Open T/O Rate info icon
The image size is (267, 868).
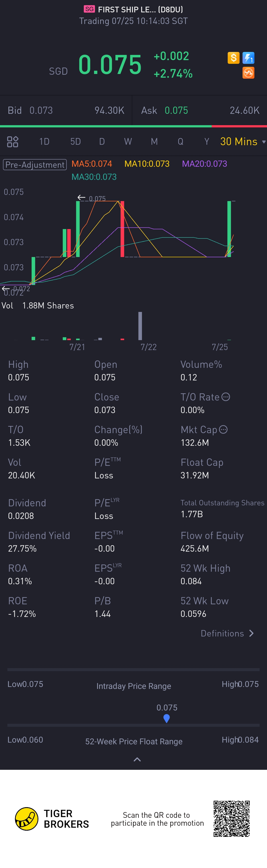pyautogui.click(x=225, y=397)
